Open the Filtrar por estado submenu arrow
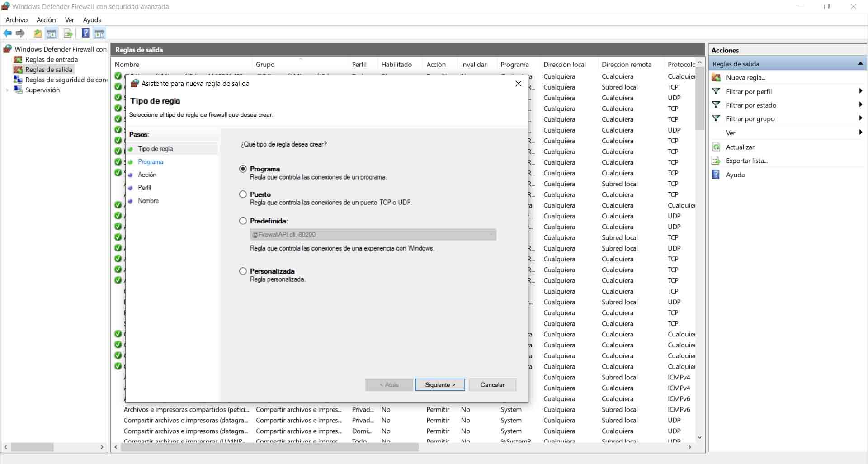Viewport: 868px width, 464px height. coord(860,105)
